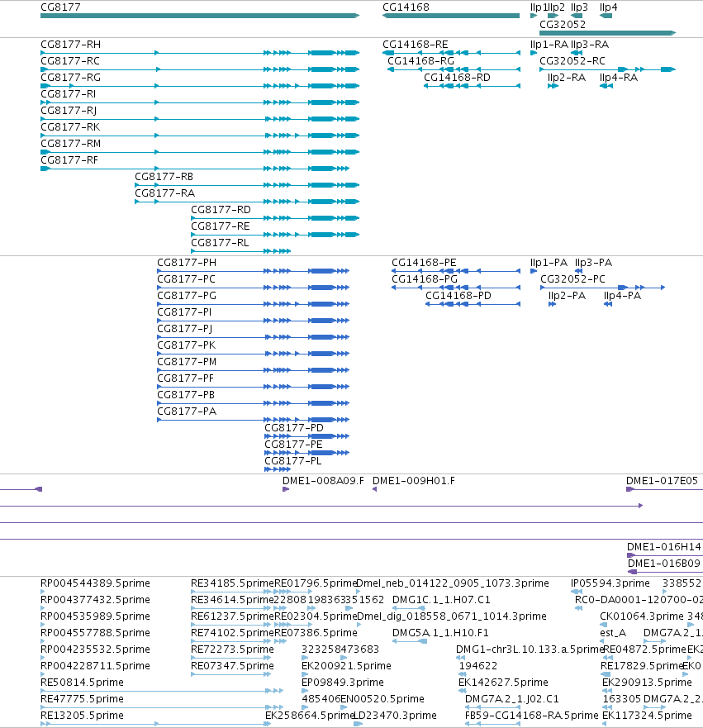The height and width of the screenshot is (728, 703).
Task: Select protein CG8177-PJ
Action: click(254, 337)
